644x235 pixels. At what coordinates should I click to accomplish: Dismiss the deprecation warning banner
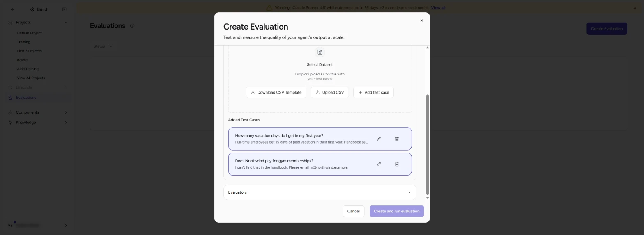635,8
